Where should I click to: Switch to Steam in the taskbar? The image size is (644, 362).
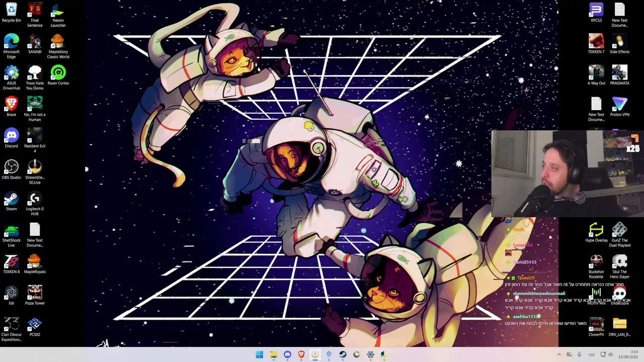pyautogui.click(x=343, y=354)
